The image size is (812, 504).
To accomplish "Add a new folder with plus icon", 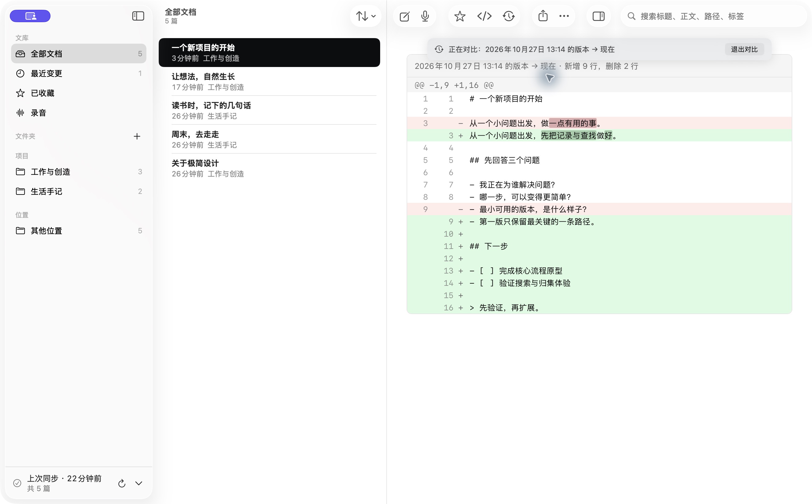I will coord(137,136).
